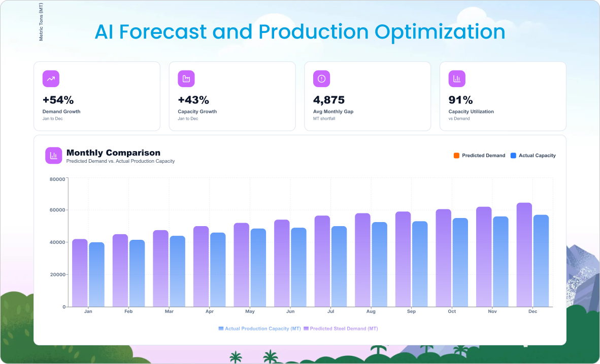Click the blue Actual Capacity legend swatch

(x=513, y=156)
